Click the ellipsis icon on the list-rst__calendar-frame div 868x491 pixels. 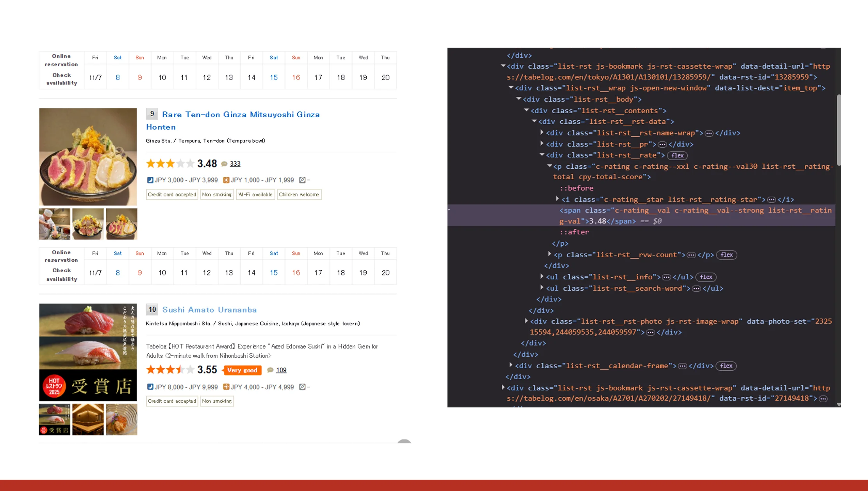683,366
